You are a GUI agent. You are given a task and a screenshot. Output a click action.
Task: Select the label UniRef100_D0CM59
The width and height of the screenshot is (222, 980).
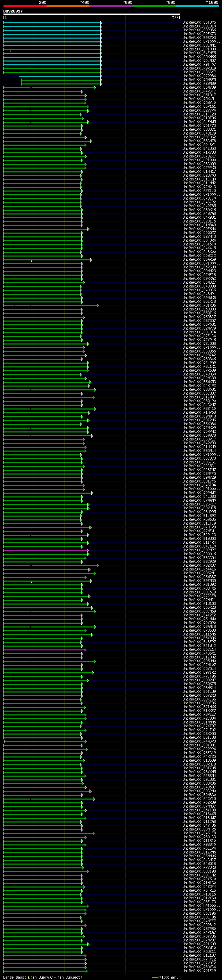[199, 612]
